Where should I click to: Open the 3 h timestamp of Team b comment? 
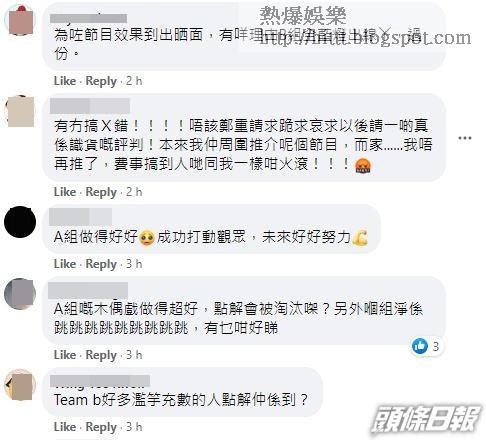click(x=134, y=427)
